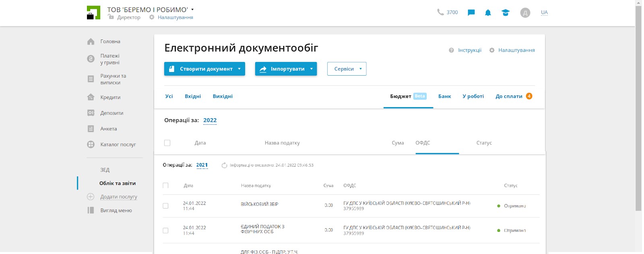Check the ЄДИНИЙ ПОДАТОК row checkbox
This screenshot has height=254, width=644.
pyautogui.click(x=165, y=231)
